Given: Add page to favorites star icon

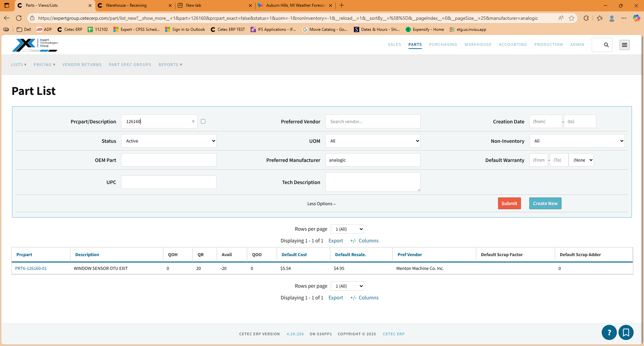Looking at the screenshot, I should (x=572, y=18).
